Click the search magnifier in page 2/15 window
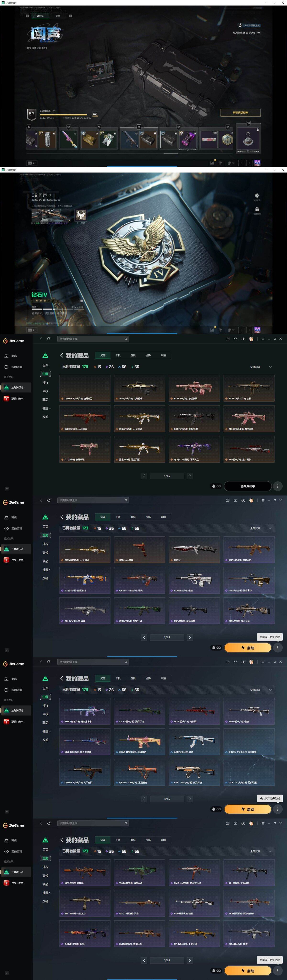 tap(126, 500)
